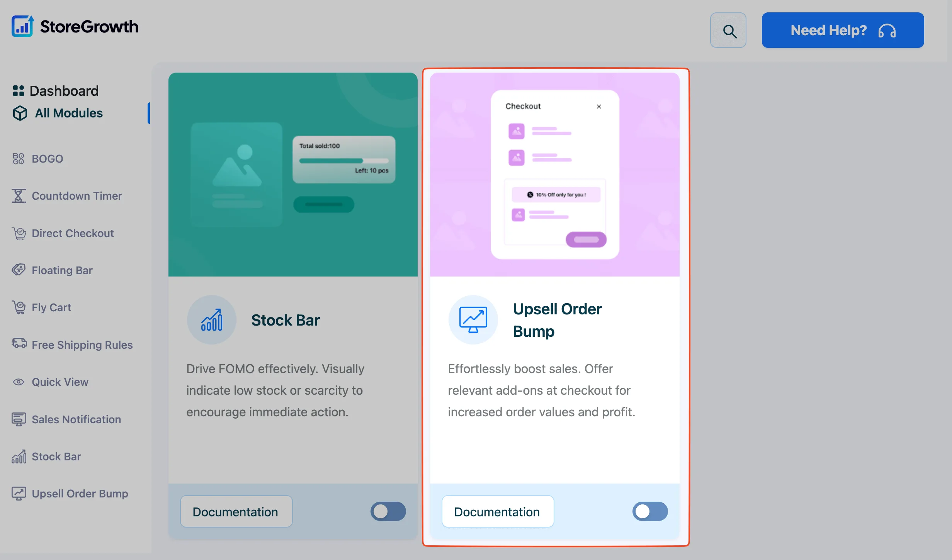
Task: Open Upsell Order Bump sidebar item
Action: pyautogui.click(x=70, y=494)
